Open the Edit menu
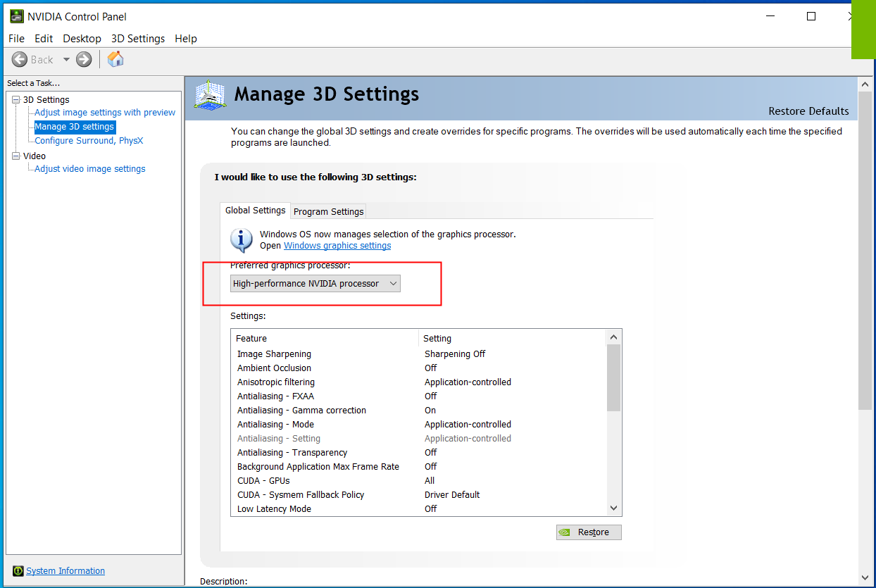This screenshot has height=588, width=876. point(44,39)
